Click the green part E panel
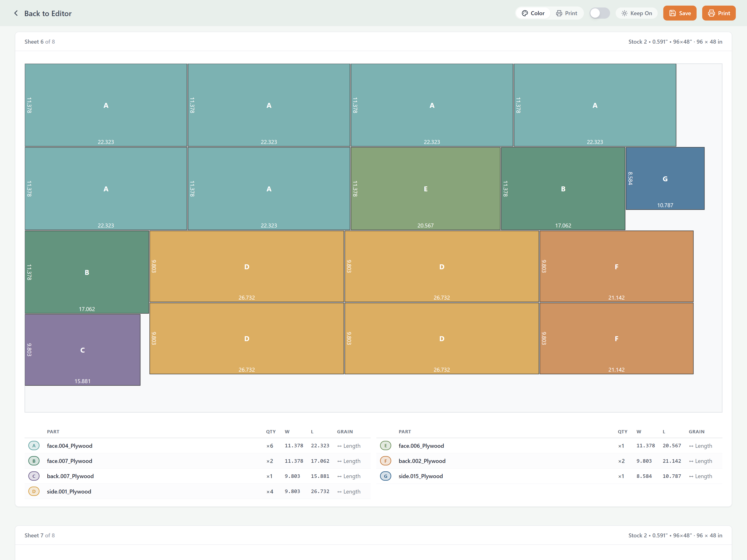Screen dimensions: 747x560 (425, 188)
